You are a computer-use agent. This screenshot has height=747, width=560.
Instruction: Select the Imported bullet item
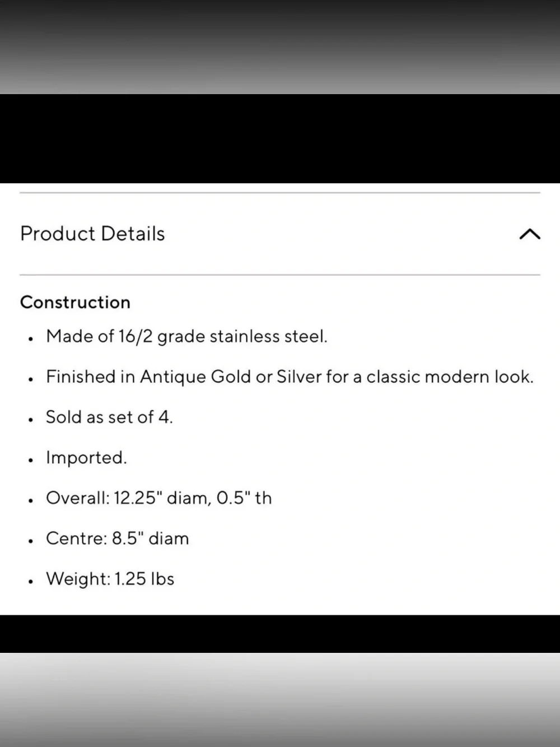pos(86,457)
